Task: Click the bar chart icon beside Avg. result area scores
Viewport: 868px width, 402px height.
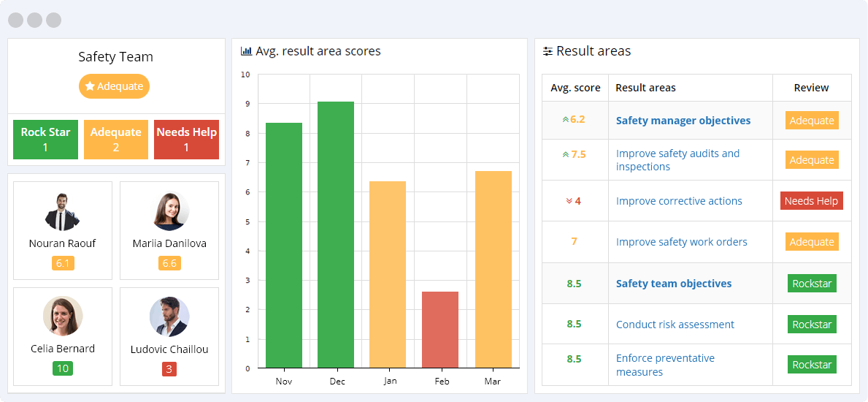Action: pos(246,52)
